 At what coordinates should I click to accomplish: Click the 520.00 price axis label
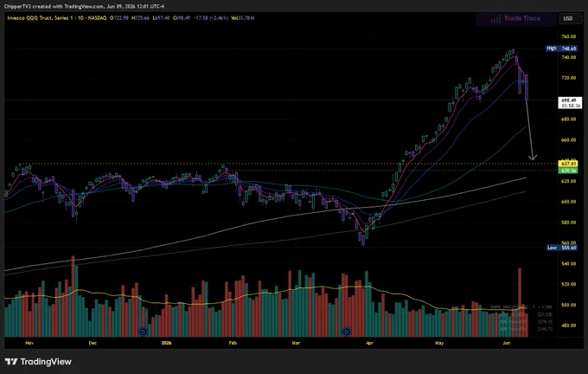click(568, 284)
